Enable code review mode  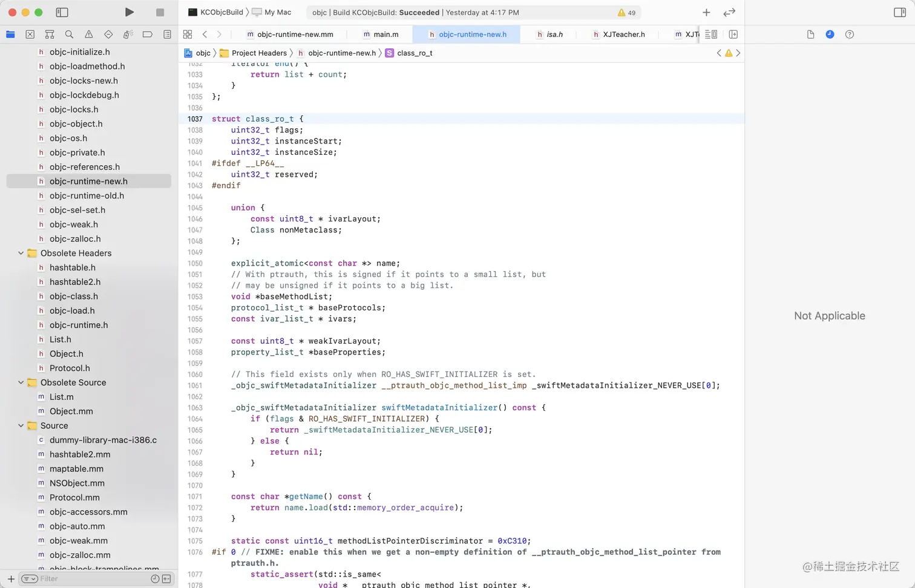pos(729,12)
